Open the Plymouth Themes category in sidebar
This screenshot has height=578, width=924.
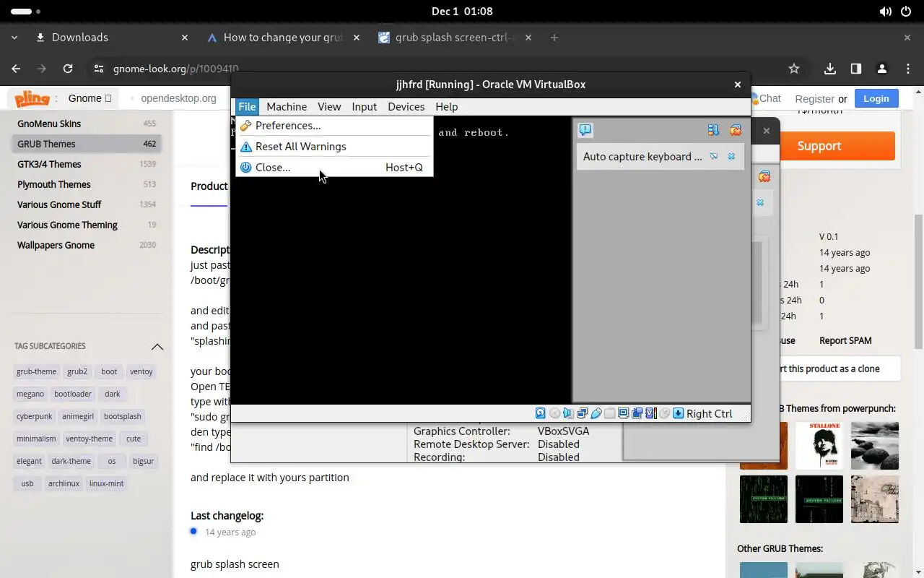pos(87,184)
